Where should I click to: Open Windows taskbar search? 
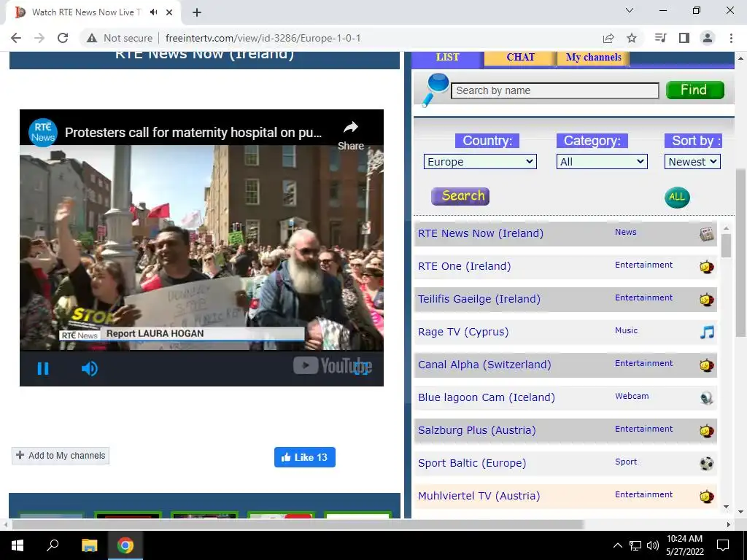click(x=53, y=545)
